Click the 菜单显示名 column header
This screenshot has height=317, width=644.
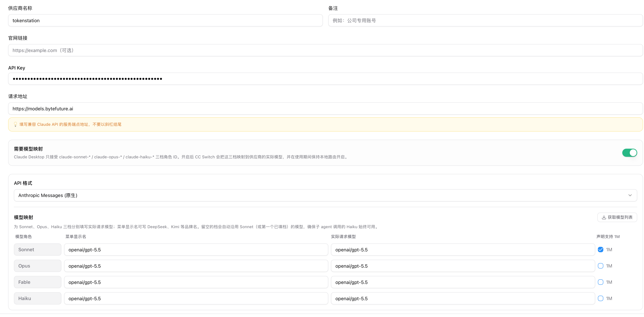(x=76, y=236)
